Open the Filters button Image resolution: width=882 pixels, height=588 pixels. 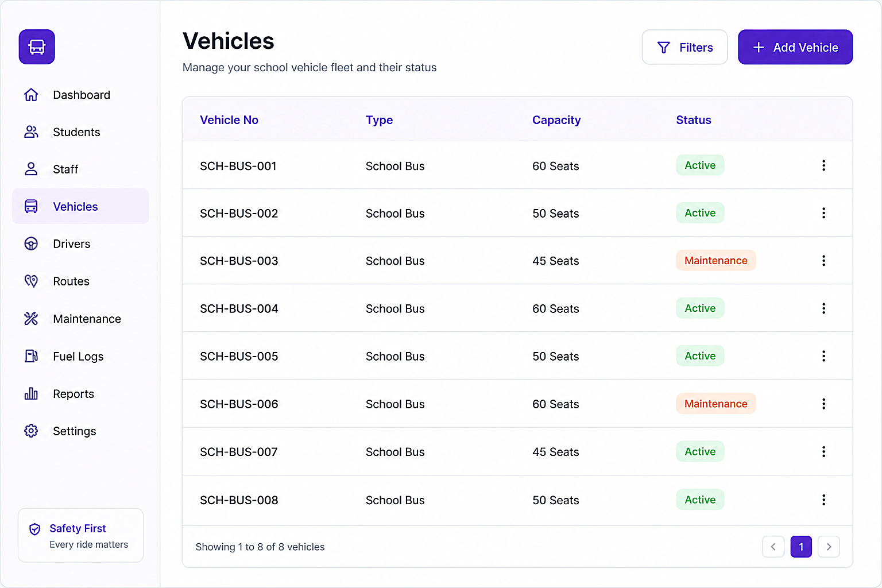tap(684, 47)
